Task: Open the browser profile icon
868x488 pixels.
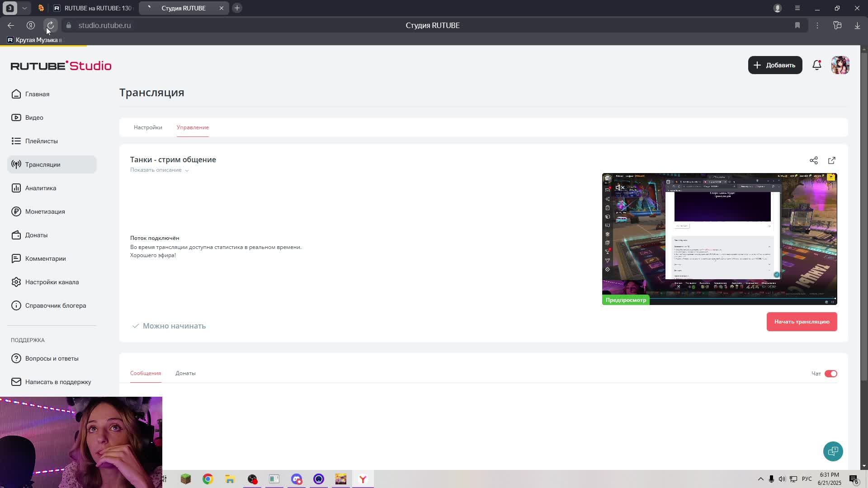Action: [x=778, y=8]
